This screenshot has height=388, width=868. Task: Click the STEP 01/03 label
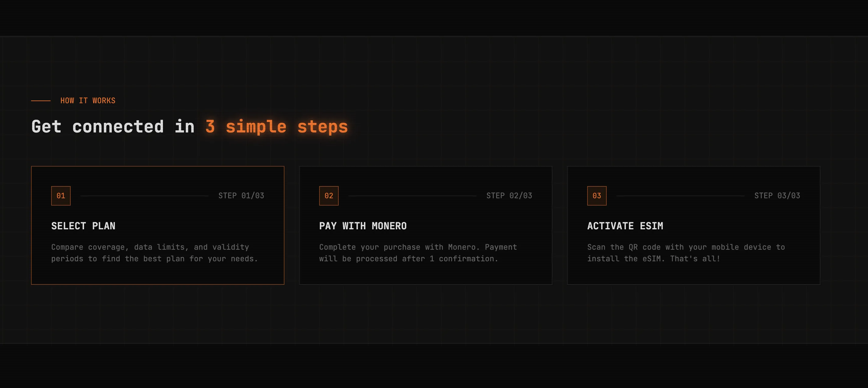tap(241, 196)
